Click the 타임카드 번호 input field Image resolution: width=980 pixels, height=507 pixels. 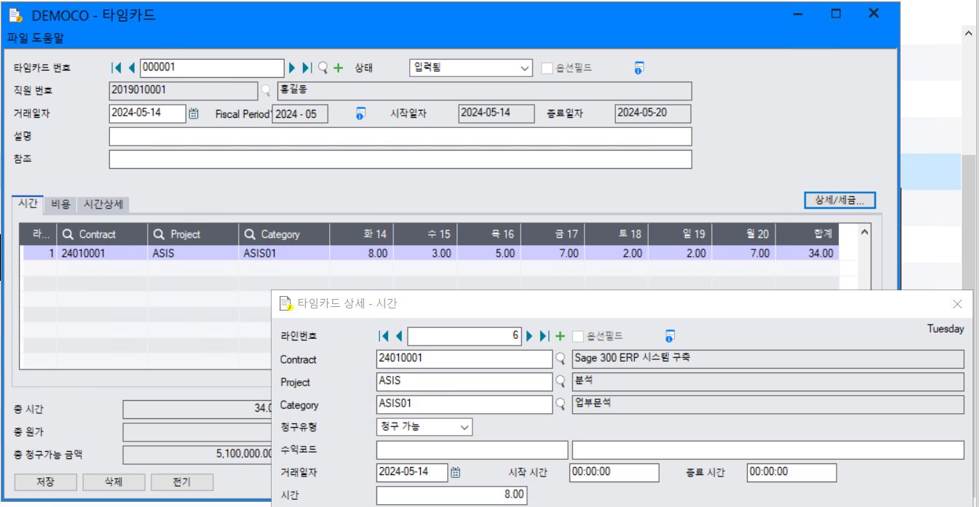click(x=212, y=68)
